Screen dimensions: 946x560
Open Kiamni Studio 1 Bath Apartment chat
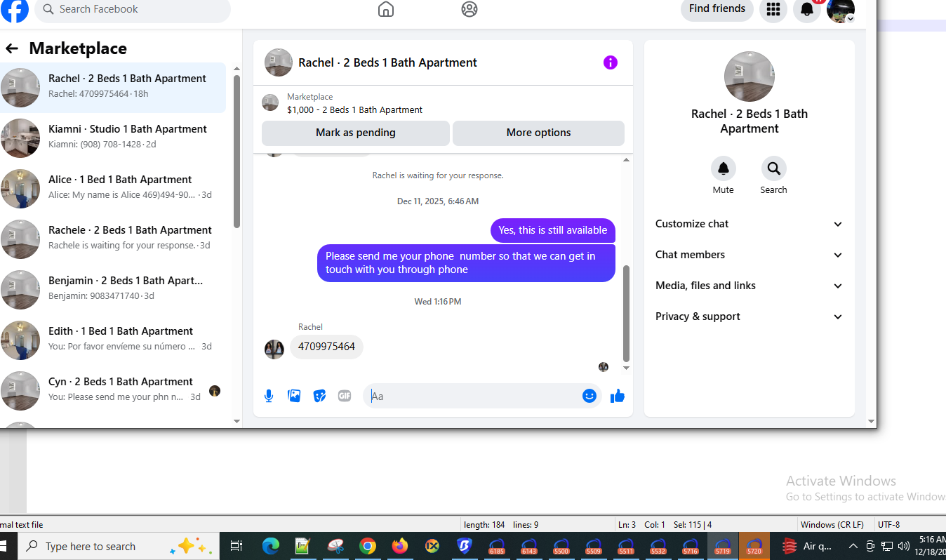(x=113, y=138)
